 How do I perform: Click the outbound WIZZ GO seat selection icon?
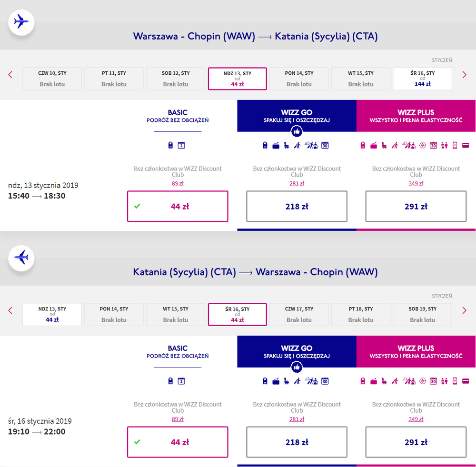pos(287,146)
